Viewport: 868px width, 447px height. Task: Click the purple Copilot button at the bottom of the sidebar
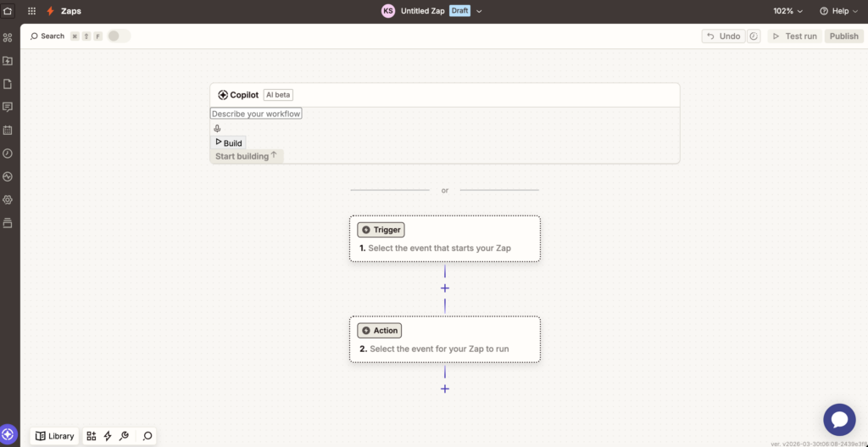coord(8,434)
